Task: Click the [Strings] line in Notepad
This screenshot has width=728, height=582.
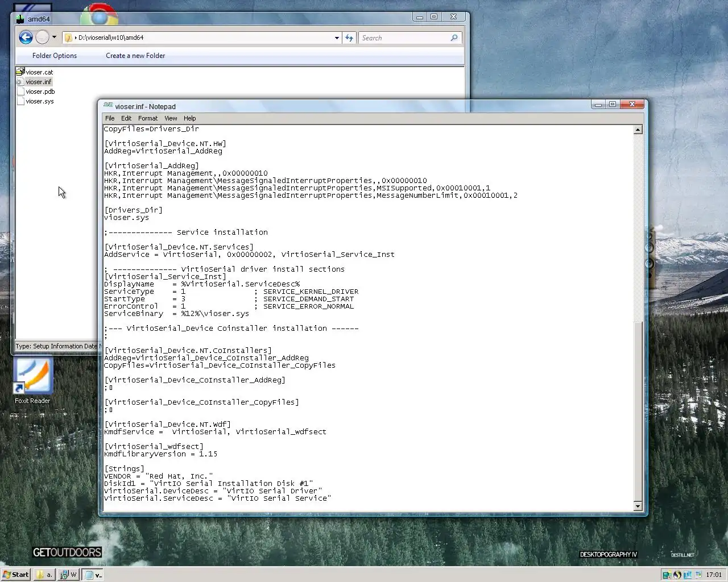Action: click(124, 469)
